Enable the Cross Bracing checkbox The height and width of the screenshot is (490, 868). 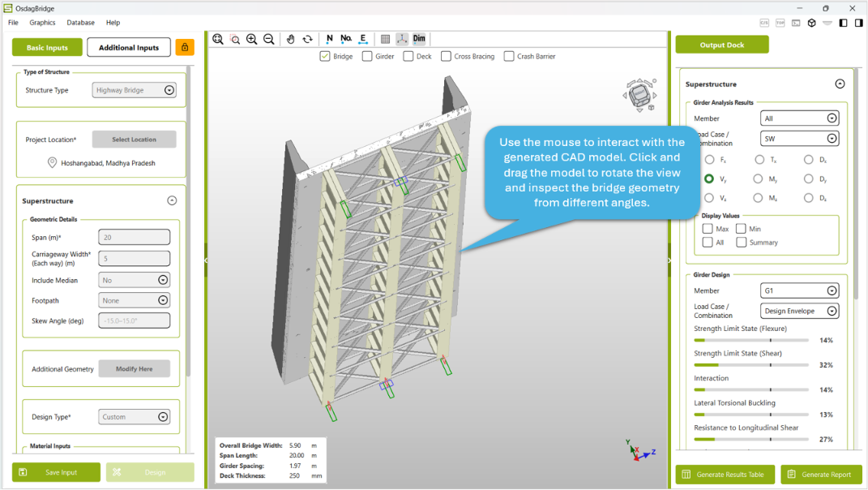tap(447, 56)
